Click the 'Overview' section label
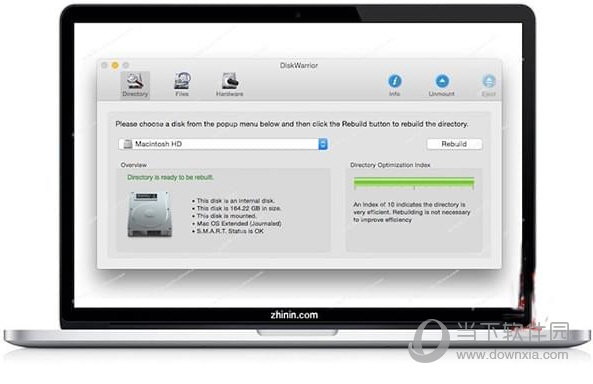Screen dimensions: 593x384 click(134, 165)
